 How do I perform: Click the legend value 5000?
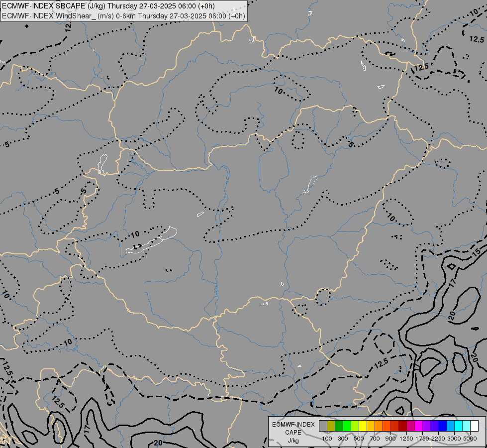470,439
